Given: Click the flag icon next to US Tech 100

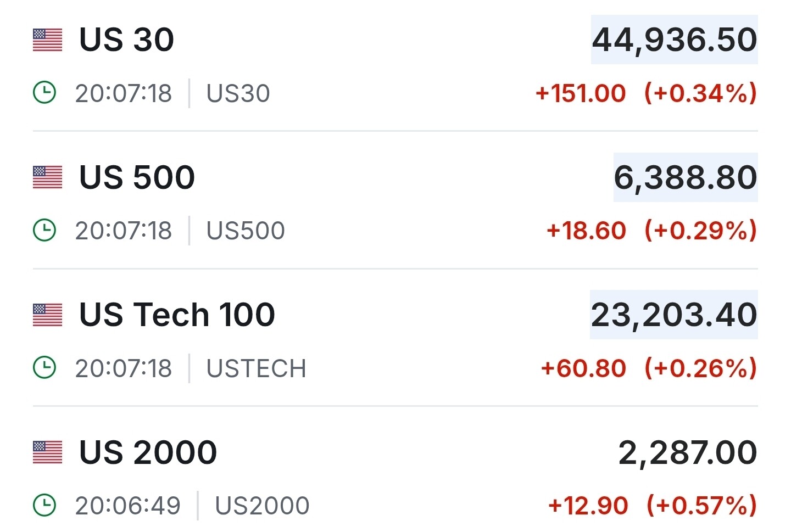Looking at the screenshot, I should point(47,315).
